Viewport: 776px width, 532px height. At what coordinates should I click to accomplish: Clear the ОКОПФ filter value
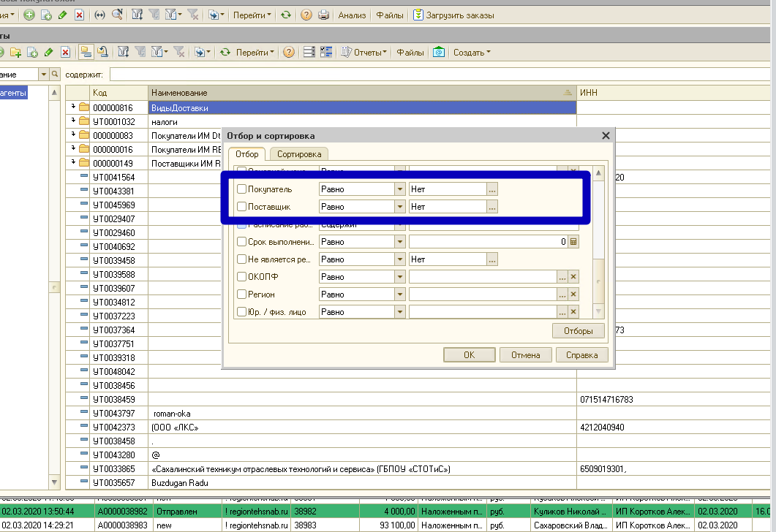coord(573,277)
